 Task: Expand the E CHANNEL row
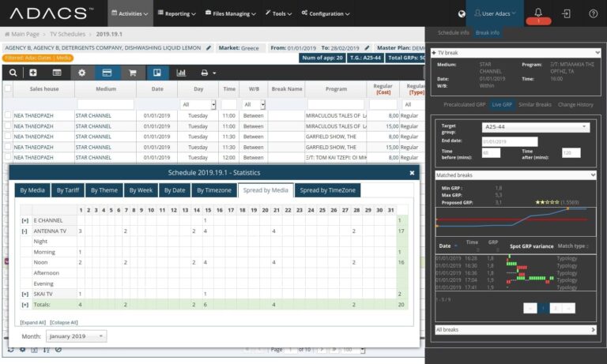tap(25, 220)
